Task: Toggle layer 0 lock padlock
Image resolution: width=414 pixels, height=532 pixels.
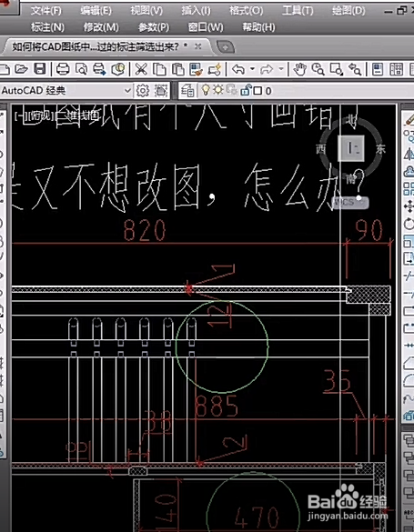Action: (245, 90)
